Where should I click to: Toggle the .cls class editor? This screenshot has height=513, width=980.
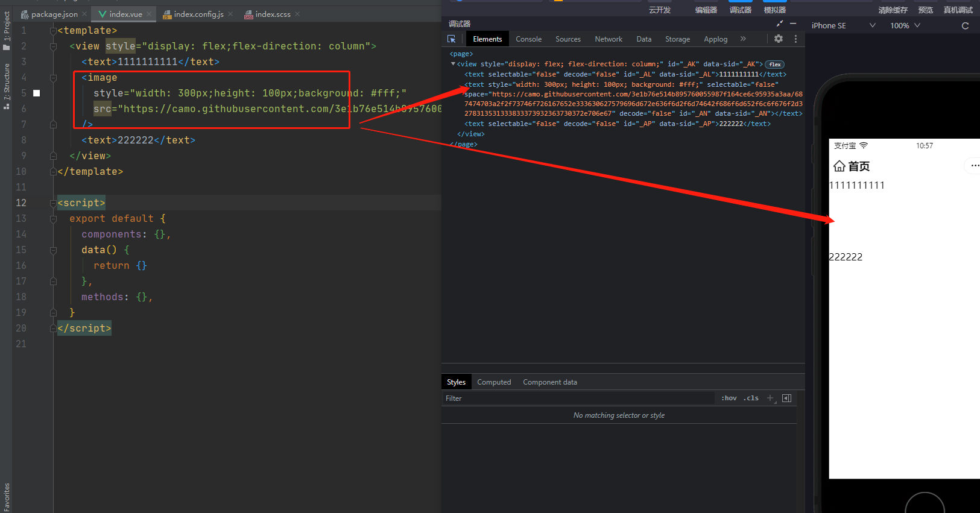[x=751, y=398]
